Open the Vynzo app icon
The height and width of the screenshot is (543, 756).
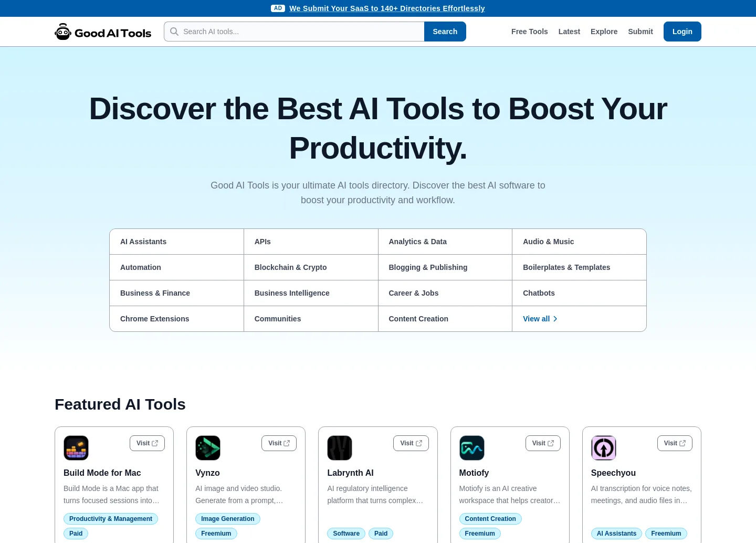coord(208,448)
